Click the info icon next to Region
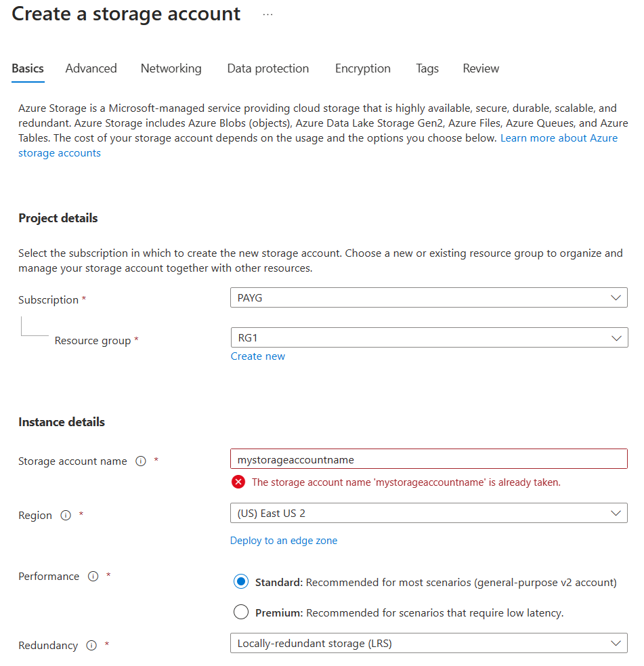This screenshot has width=644, height=666. [66, 515]
